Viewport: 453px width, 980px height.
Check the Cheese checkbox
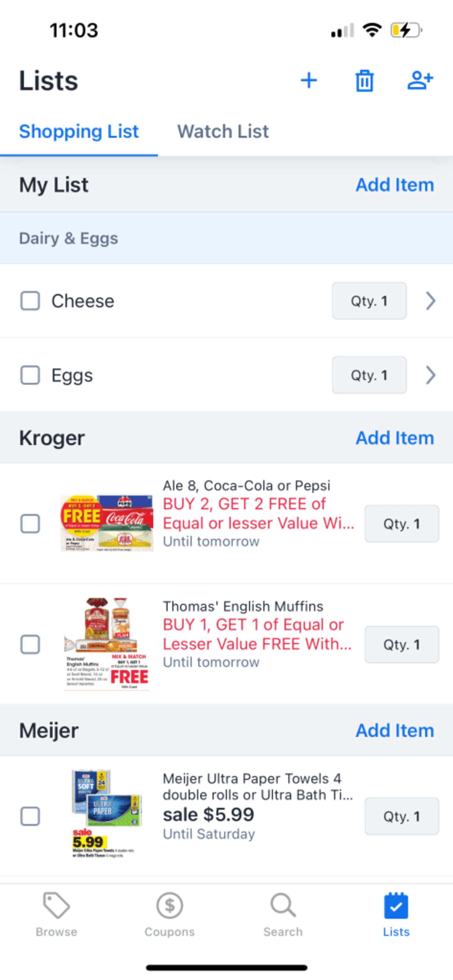(30, 301)
